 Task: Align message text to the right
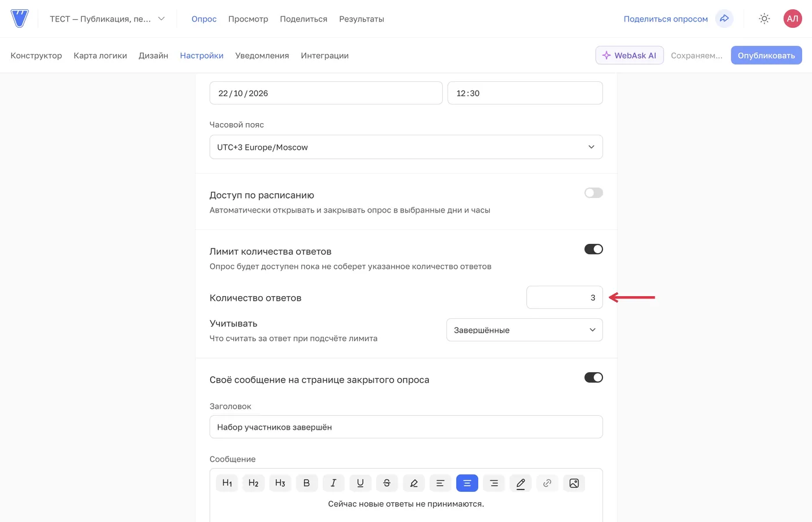point(494,483)
